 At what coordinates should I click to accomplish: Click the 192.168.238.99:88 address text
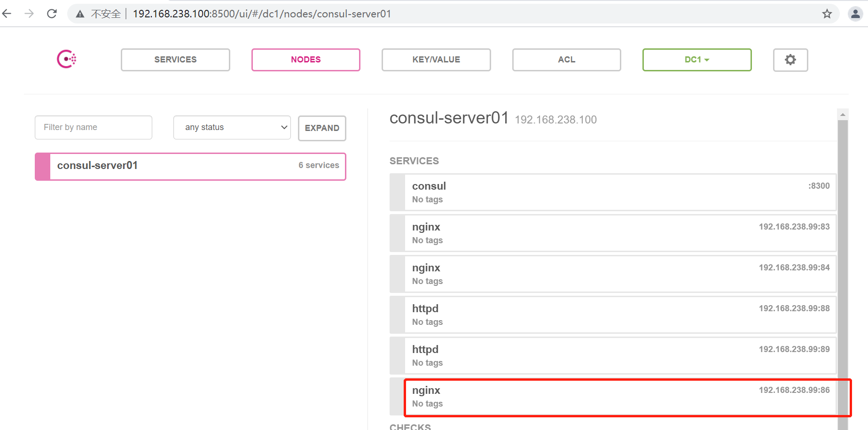click(x=794, y=308)
